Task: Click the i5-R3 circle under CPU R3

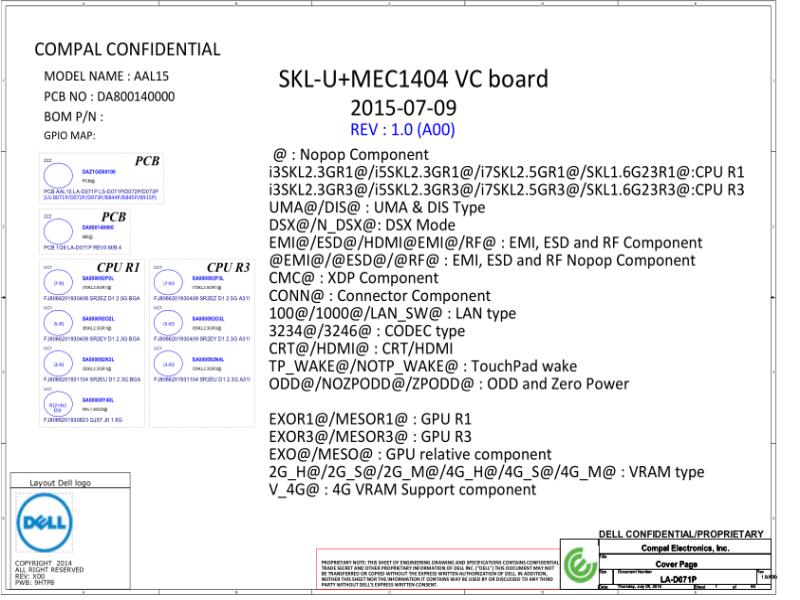Action: click(x=168, y=323)
